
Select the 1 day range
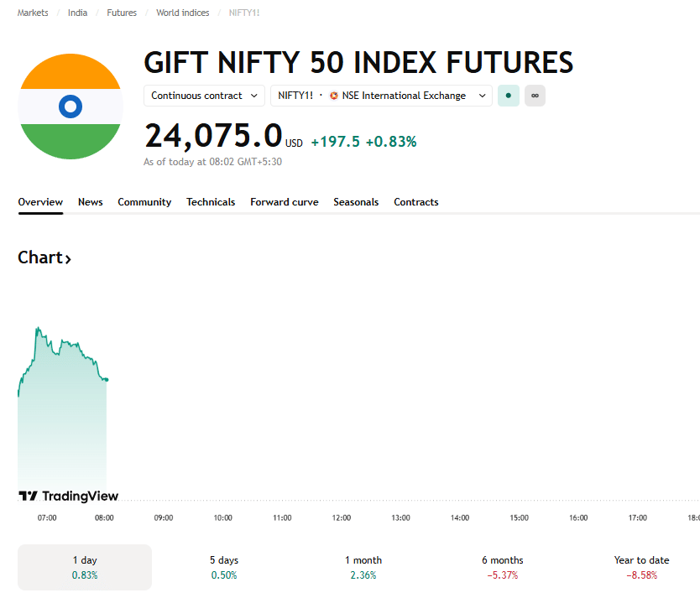point(85,567)
